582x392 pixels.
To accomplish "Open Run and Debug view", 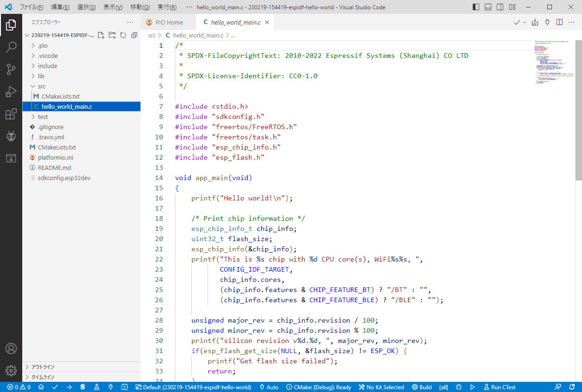I will point(11,92).
